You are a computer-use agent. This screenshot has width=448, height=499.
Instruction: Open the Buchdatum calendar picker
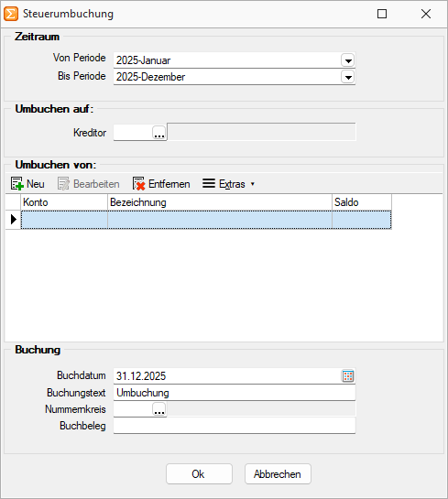pos(348,376)
